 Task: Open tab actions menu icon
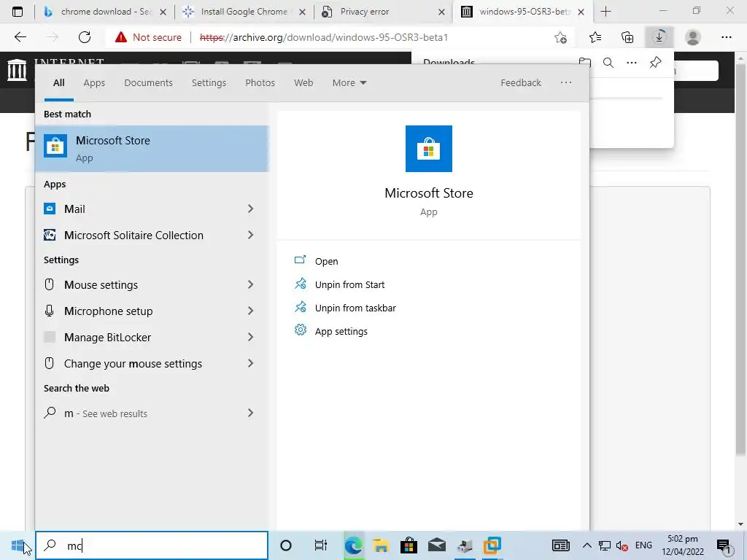pyautogui.click(x=18, y=12)
